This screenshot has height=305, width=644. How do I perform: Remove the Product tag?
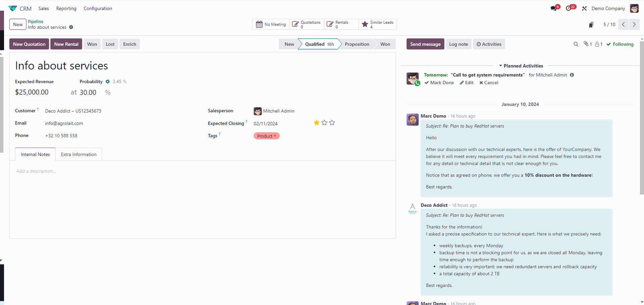(x=275, y=136)
